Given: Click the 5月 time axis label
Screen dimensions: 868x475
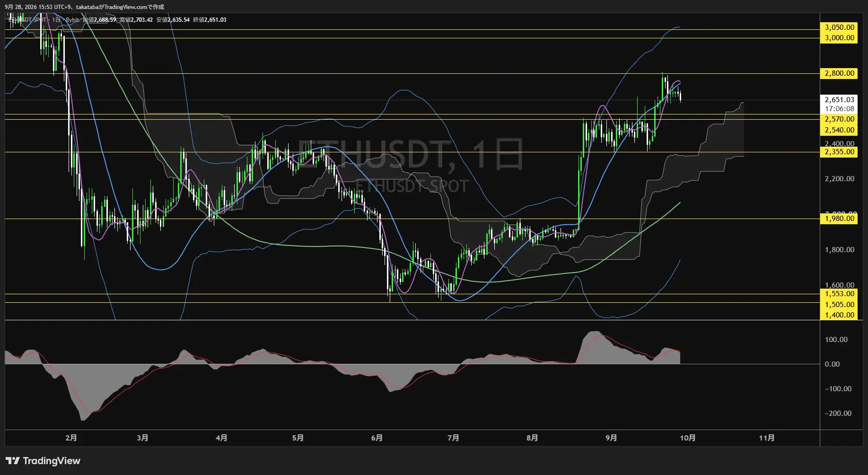Looking at the screenshot, I should click(298, 438).
